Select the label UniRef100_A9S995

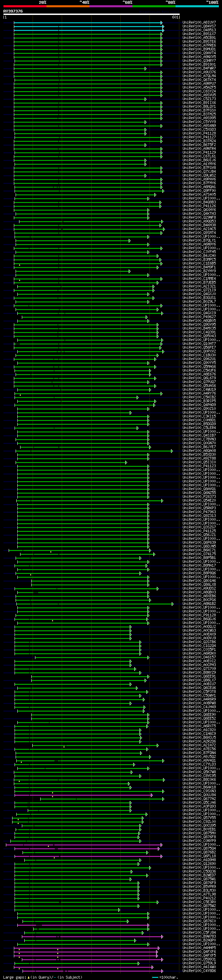pyautogui.click(x=199, y=118)
